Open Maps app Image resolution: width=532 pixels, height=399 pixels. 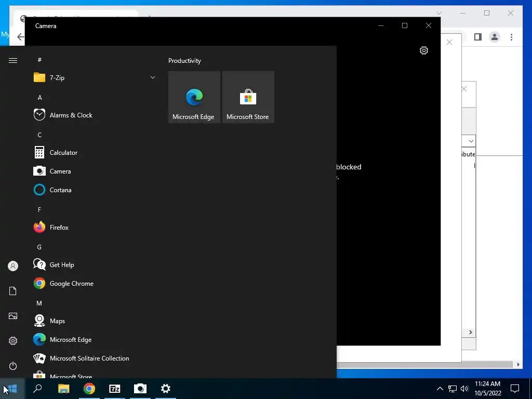(x=95, y=321)
